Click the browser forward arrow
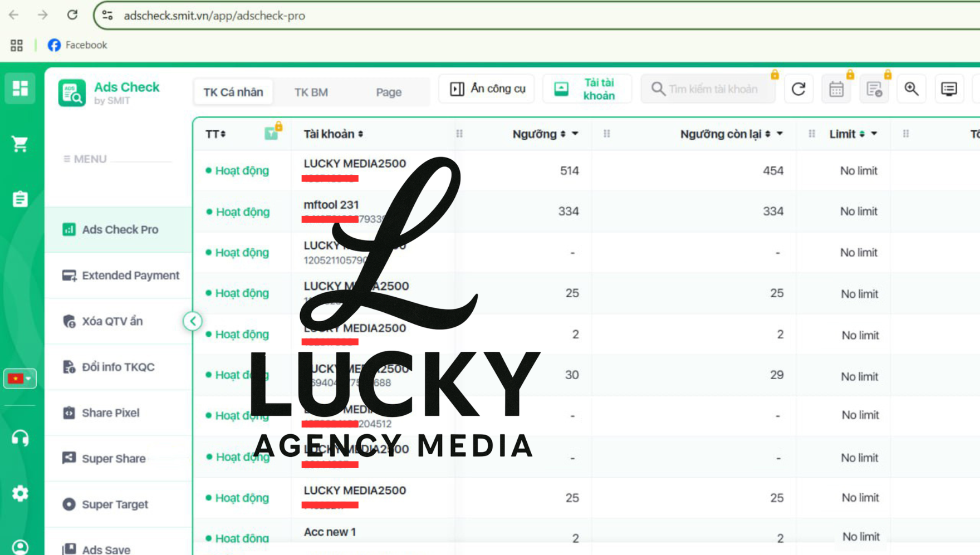 point(43,15)
